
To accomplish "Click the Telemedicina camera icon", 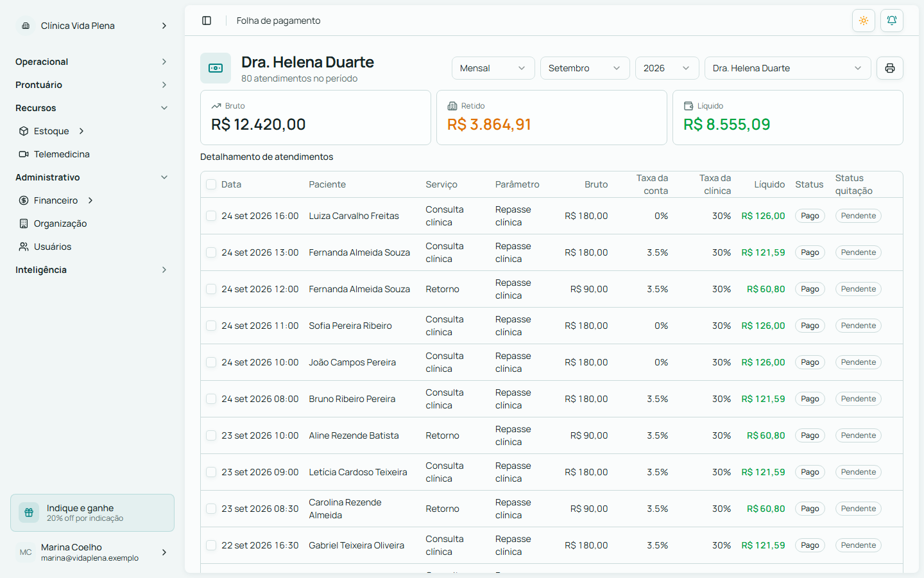I will [x=24, y=154].
